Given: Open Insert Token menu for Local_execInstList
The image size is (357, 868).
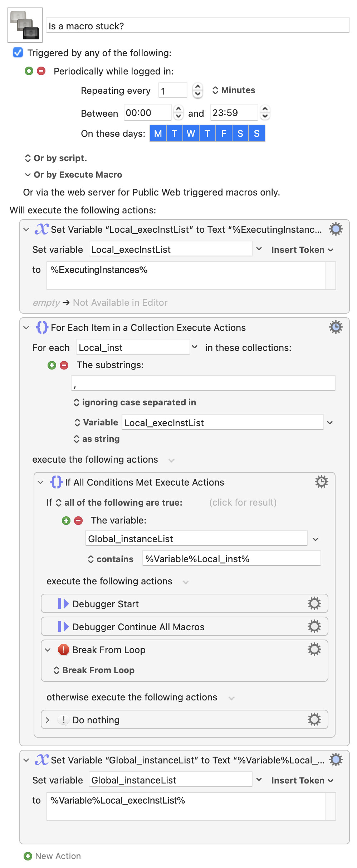Looking at the screenshot, I should point(302,250).
